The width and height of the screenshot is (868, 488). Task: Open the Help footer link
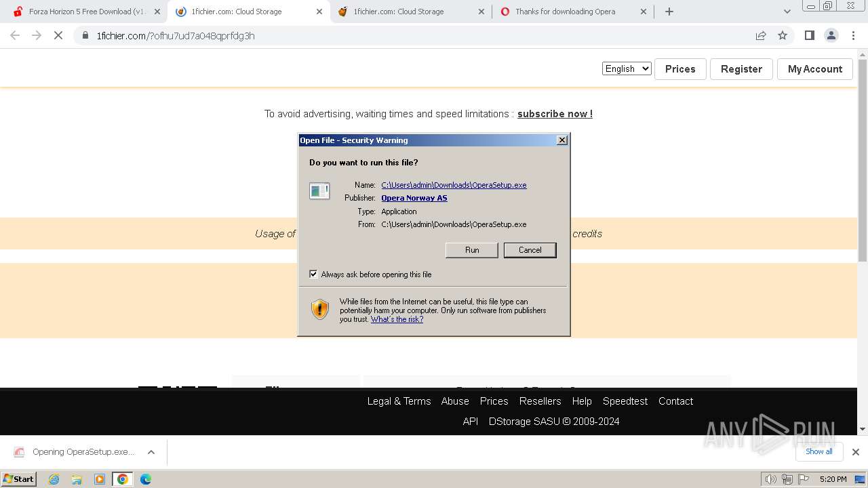[x=582, y=401]
